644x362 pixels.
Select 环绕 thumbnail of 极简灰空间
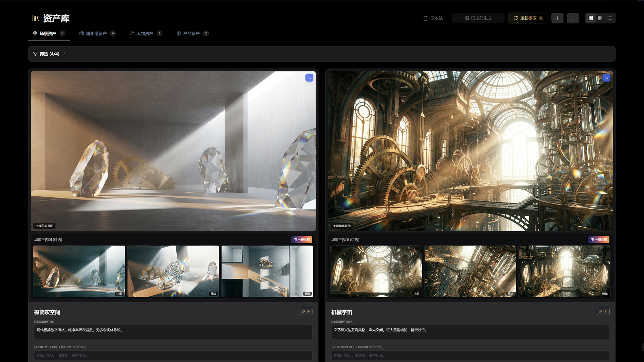(x=173, y=271)
